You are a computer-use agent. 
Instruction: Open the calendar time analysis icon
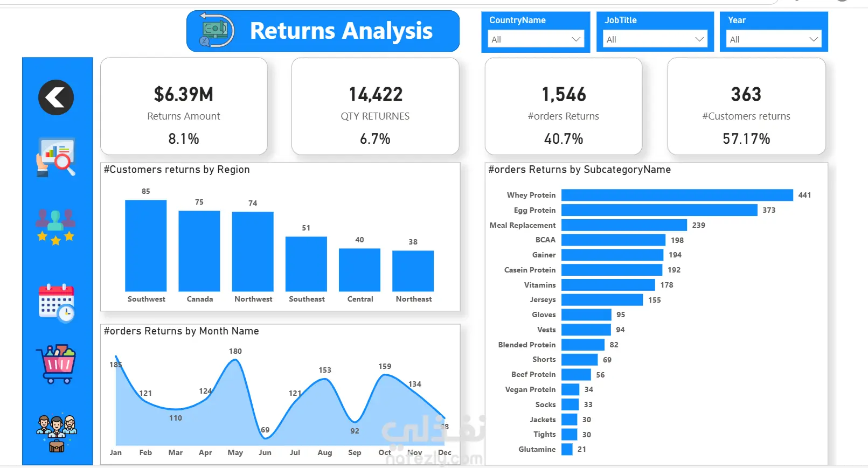(x=57, y=303)
